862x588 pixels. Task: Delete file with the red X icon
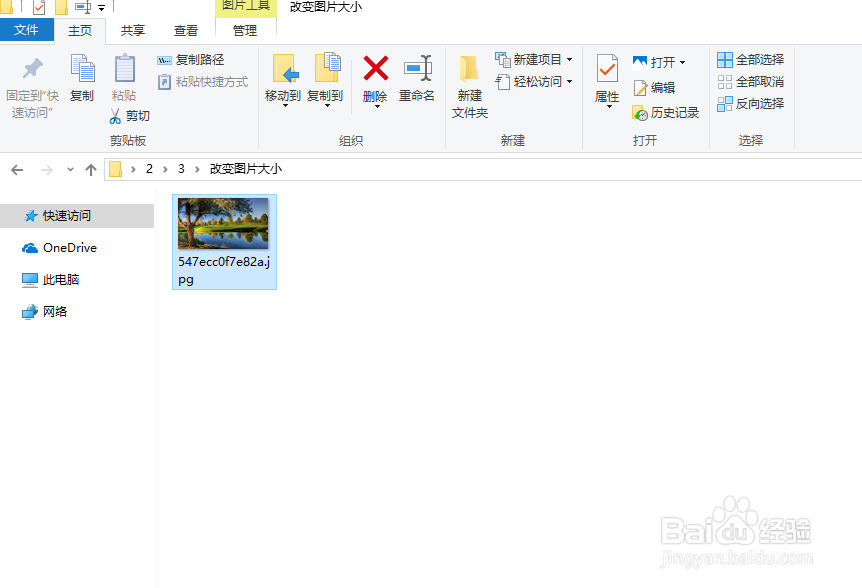375,69
